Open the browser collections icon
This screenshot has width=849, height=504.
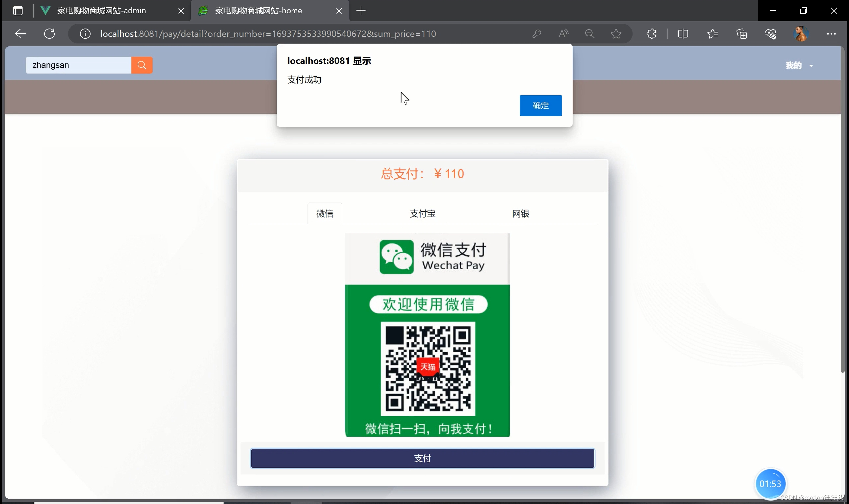coord(742,34)
